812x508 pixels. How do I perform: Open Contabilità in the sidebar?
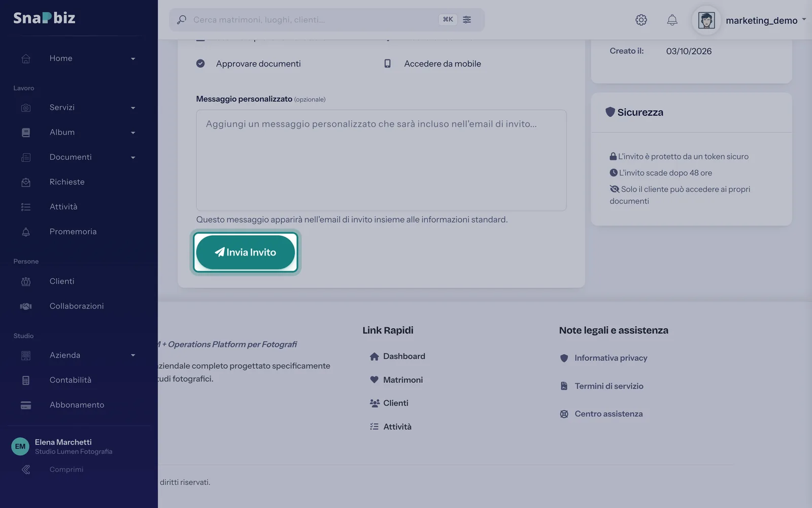click(71, 380)
